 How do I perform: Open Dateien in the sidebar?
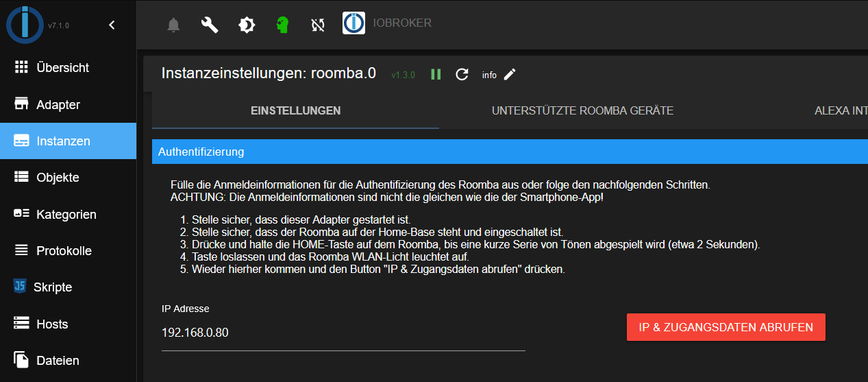click(x=69, y=361)
